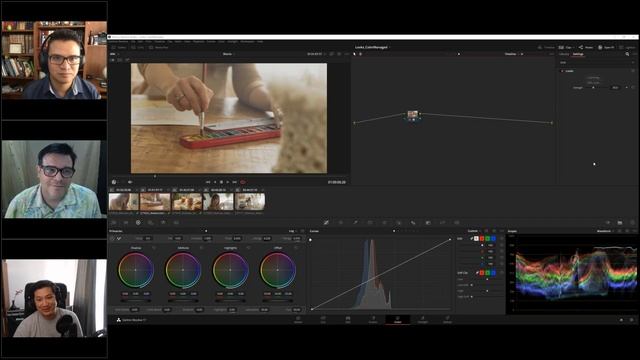Open the RGB Mixer palette icon
Screen dimensions: 640x360
[163, 222]
